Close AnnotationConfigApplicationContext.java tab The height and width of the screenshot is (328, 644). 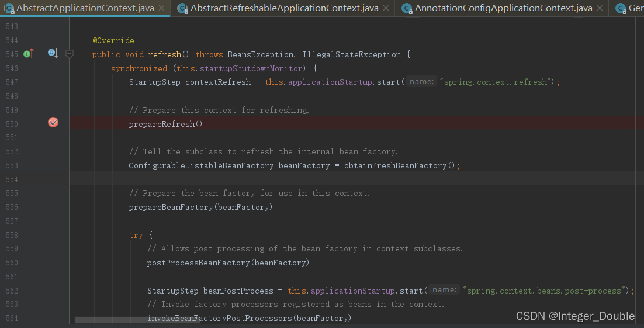click(600, 8)
